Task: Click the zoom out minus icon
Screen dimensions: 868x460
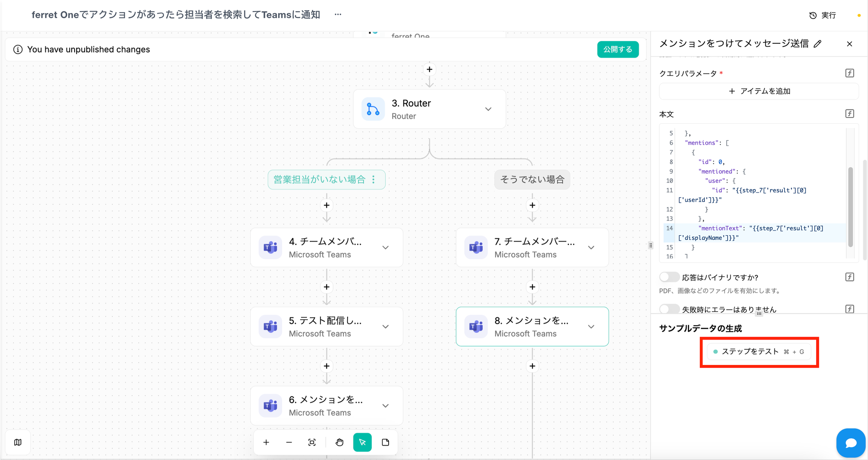Action: [x=289, y=442]
